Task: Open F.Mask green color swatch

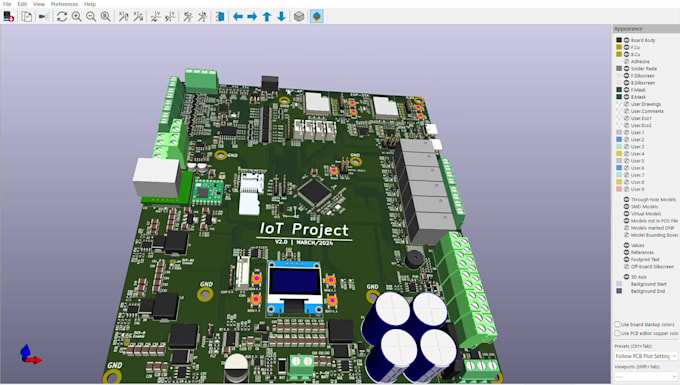Action: point(619,90)
